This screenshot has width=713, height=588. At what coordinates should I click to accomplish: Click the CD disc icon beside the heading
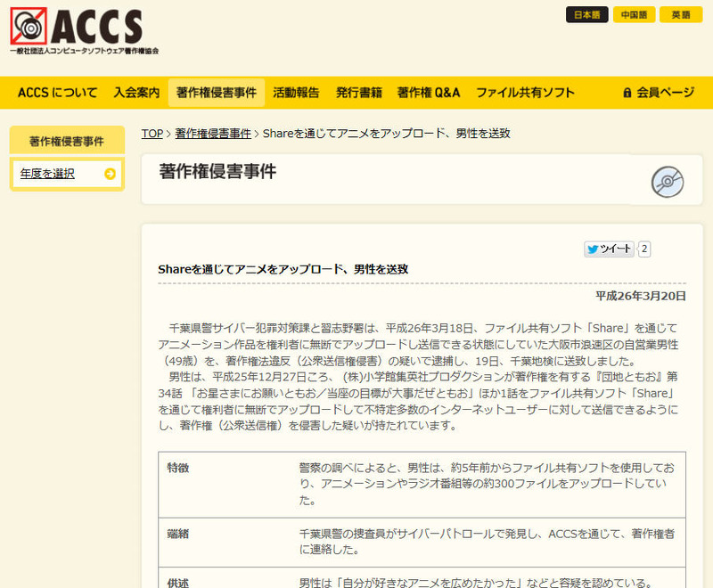(x=668, y=182)
